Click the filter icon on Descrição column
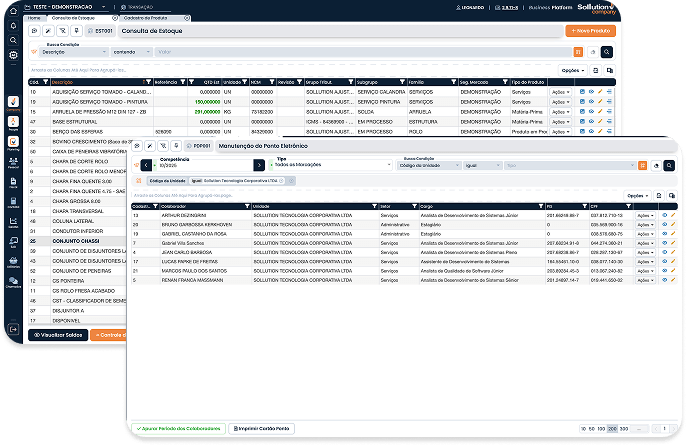 click(x=146, y=82)
